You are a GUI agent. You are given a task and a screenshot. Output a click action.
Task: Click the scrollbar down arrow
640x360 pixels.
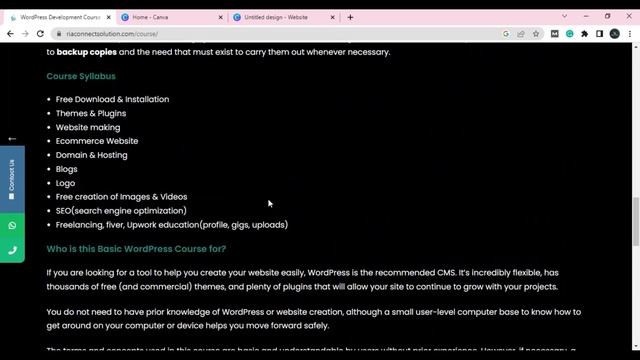click(x=636, y=347)
